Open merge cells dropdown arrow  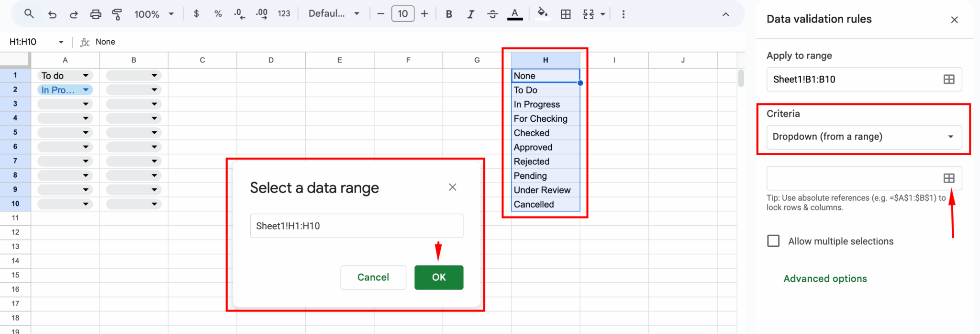coord(603,14)
